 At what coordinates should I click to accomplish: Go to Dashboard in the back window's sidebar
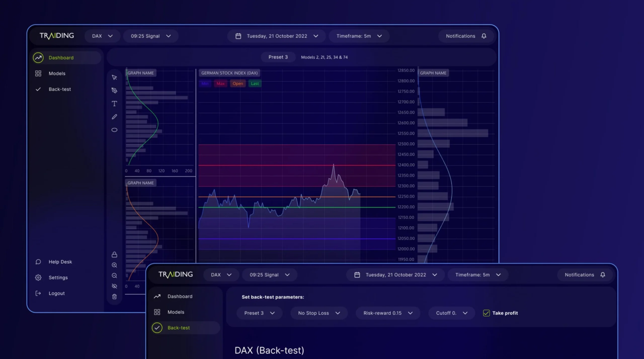67,58
